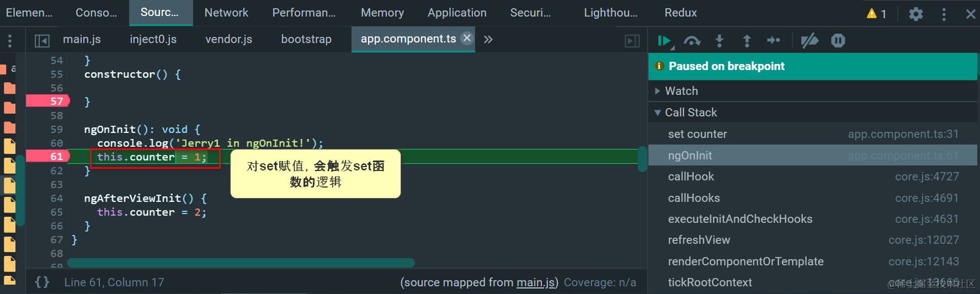Image resolution: width=980 pixels, height=294 pixels.
Task: Open main.js source map link
Action: pos(537,282)
